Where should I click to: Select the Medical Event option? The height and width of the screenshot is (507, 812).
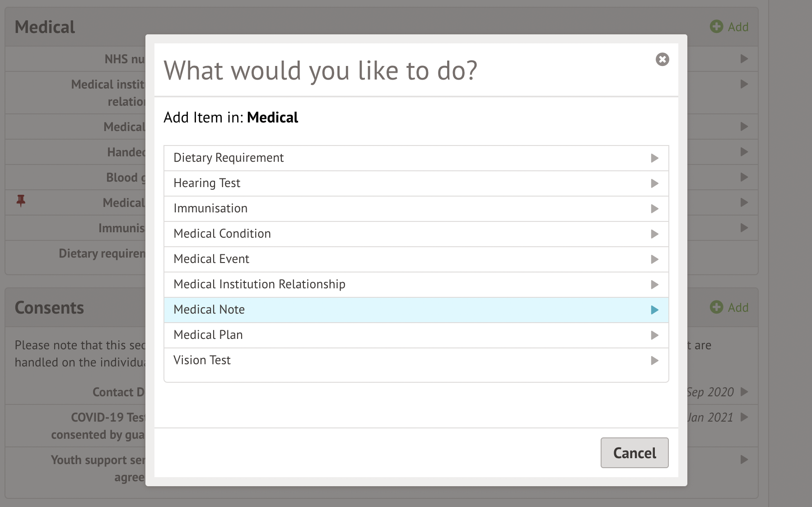[211, 259]
